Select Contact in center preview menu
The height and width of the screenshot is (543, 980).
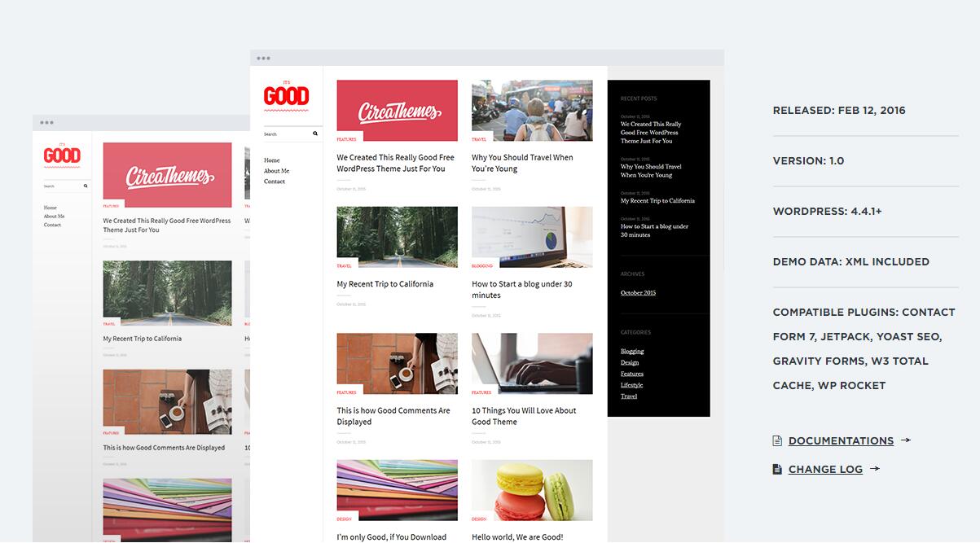click(275, 182)
